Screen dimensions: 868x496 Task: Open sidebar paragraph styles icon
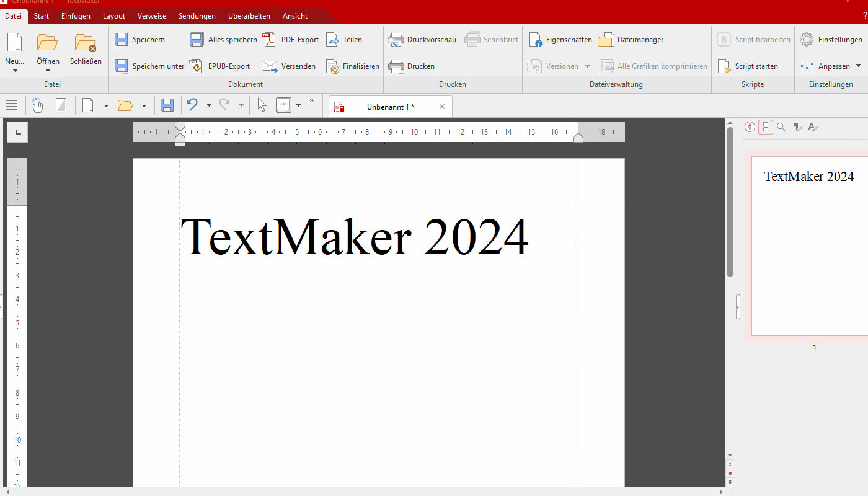click(x=797, y=127)
